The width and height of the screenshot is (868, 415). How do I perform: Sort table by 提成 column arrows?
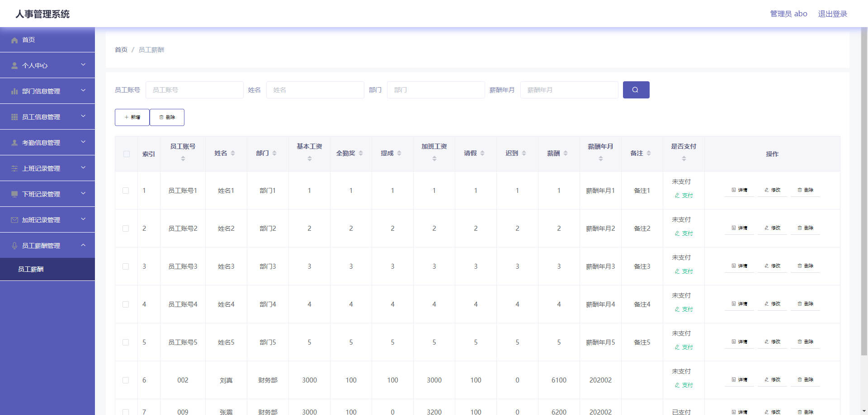point(399,153)
